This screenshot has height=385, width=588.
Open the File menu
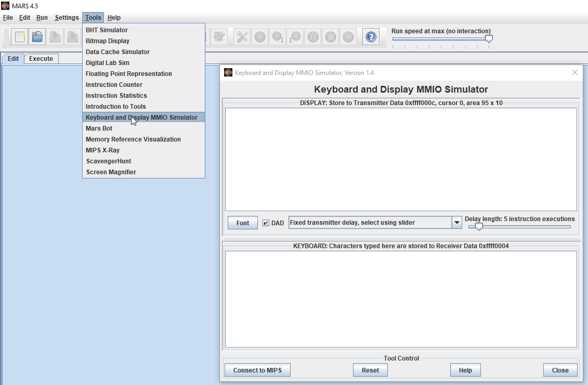click(8, 18)
